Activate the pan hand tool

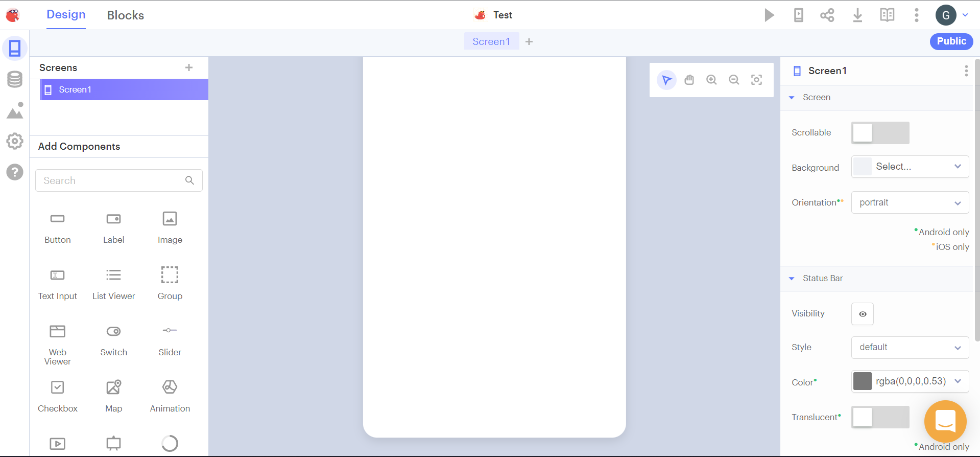(x=689, y=80)
